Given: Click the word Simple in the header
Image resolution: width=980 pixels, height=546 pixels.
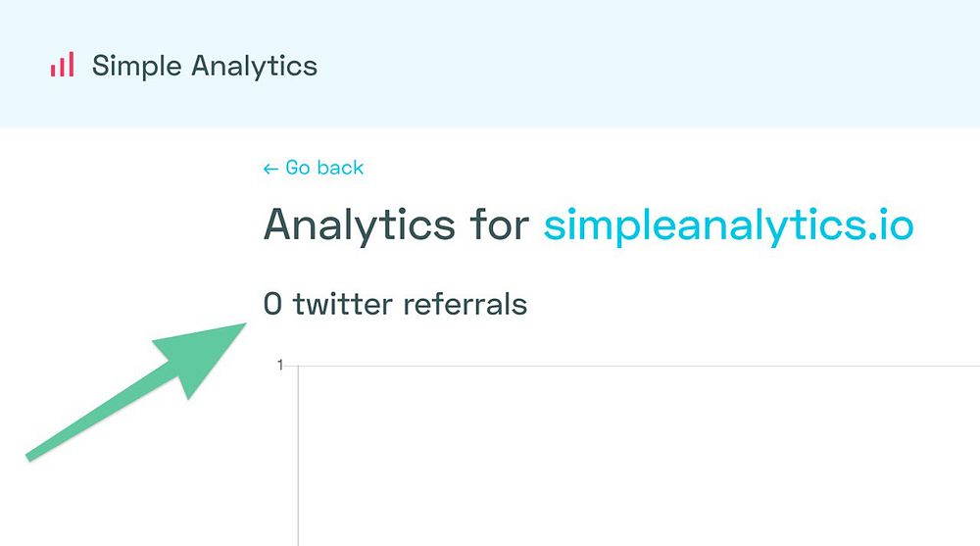Looking at the screenshot, I should point(137,66).
